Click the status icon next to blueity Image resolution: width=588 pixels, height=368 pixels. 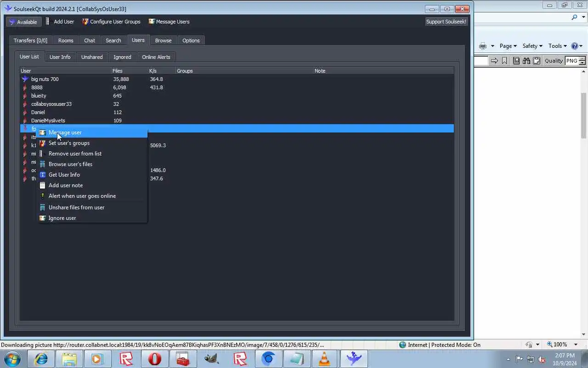(25, 96)
